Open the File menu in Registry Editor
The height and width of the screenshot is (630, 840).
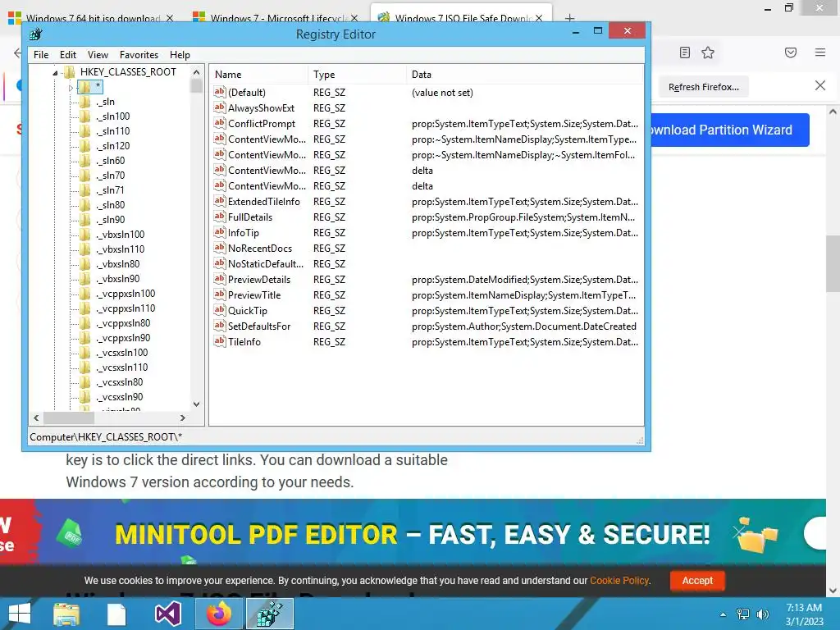41,55
